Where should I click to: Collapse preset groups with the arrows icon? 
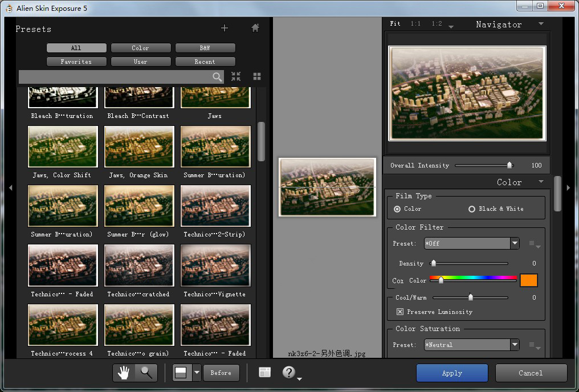pyautogui.click(x=236, y=76)
